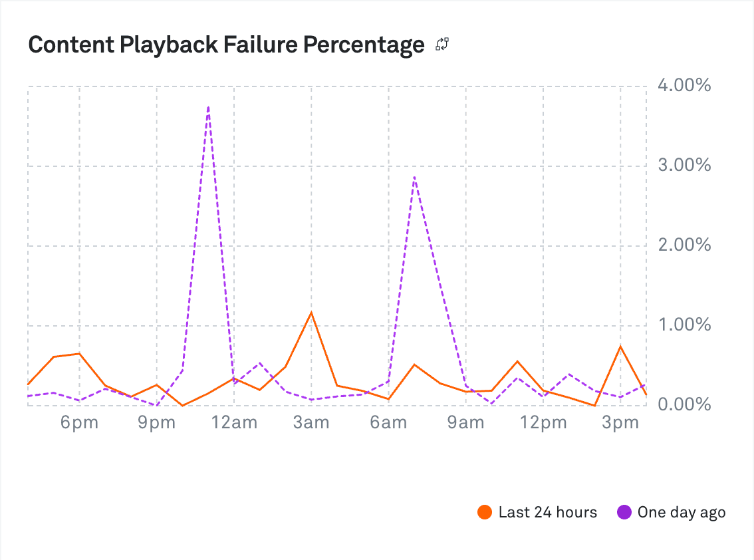
Task: Click the orange peak at 3am
Action: coord(311,313)
